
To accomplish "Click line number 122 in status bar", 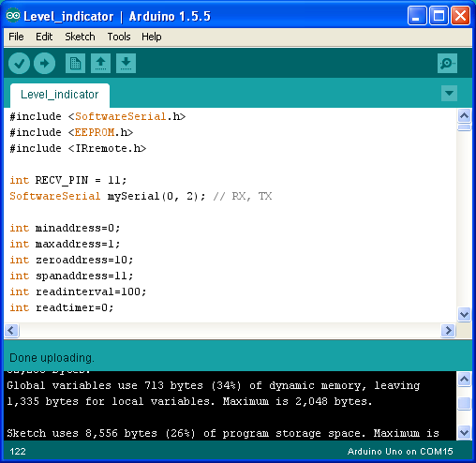I will [18, 452].
